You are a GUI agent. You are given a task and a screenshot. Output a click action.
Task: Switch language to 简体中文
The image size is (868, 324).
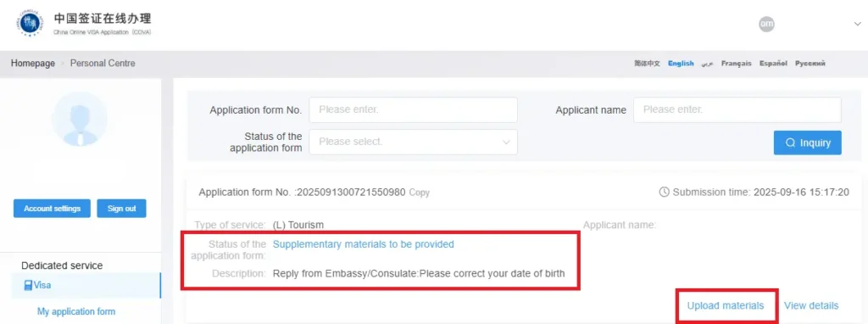647,64
